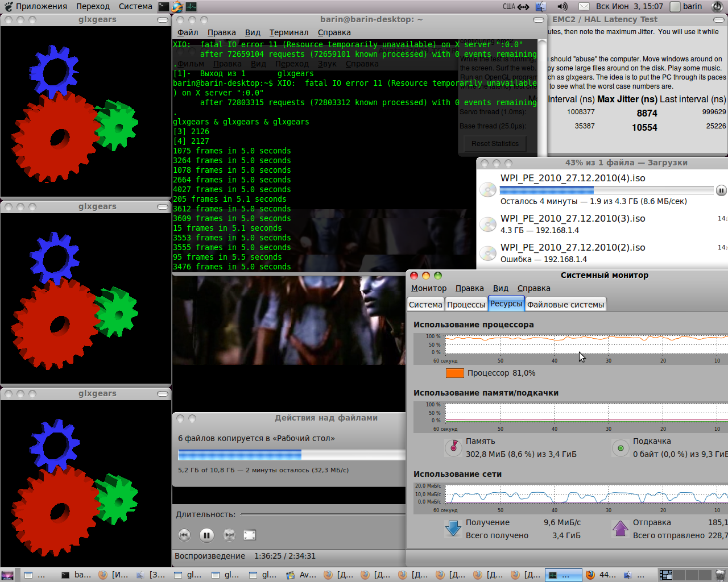
Task: Click the WPI_PE_2010_27.12.2010(2).iso disc icon
Action: tap(488, 253)
